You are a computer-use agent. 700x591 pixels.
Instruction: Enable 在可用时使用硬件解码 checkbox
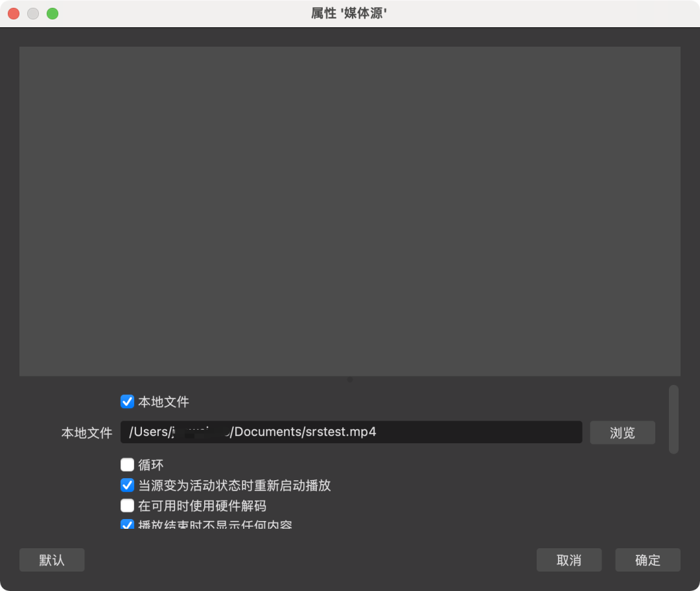pyautogui.click(x=127, y=505)
